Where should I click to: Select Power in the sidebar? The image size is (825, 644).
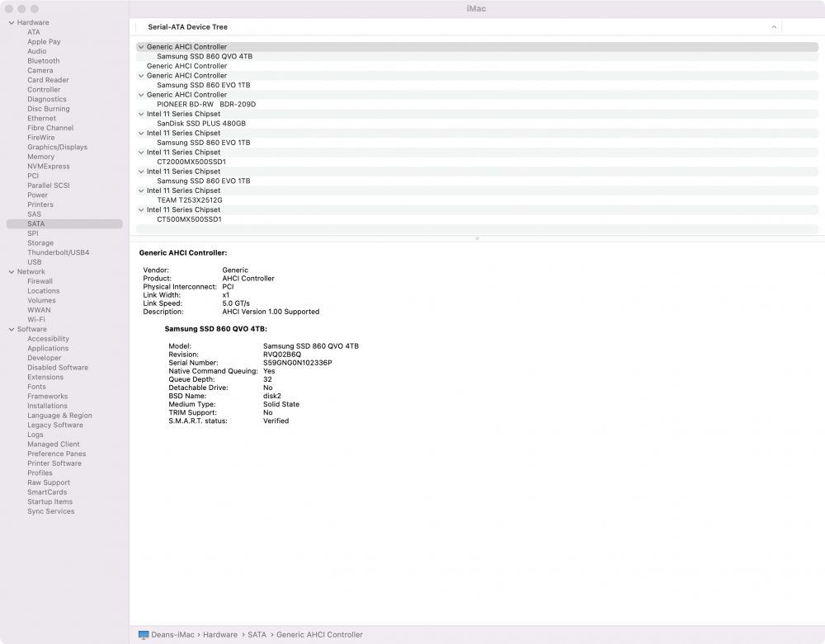pos(37,195)
